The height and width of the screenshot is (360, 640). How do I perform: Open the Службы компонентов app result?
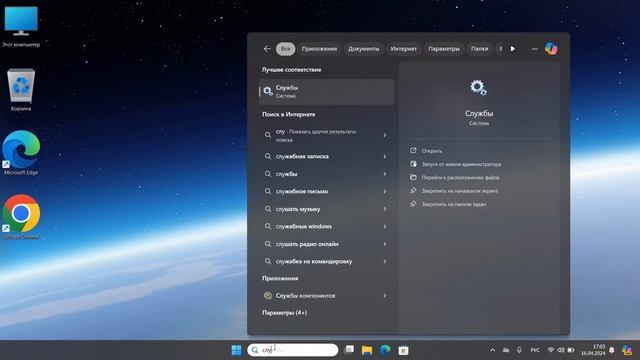327,296
